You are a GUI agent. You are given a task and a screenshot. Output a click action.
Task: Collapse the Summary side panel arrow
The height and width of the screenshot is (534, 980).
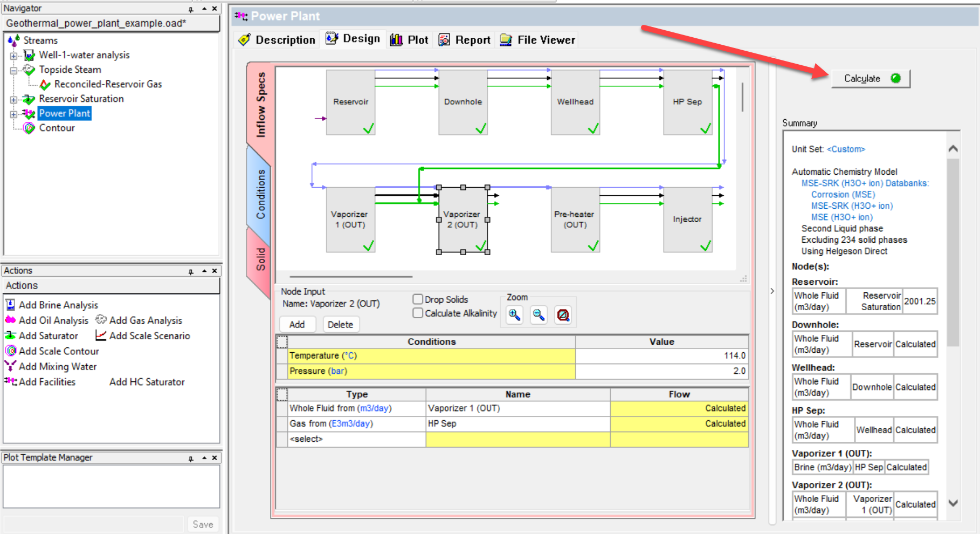click(772, 291)
